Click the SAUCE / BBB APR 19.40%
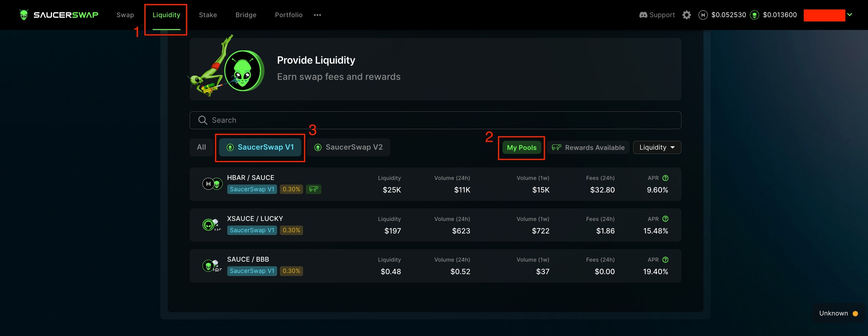 point(656,272)
